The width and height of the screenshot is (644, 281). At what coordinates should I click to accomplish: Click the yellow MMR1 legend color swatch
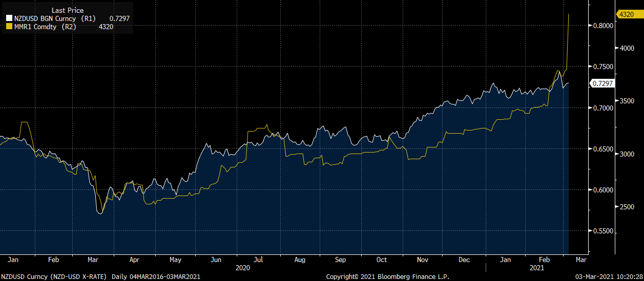point(9,27)
